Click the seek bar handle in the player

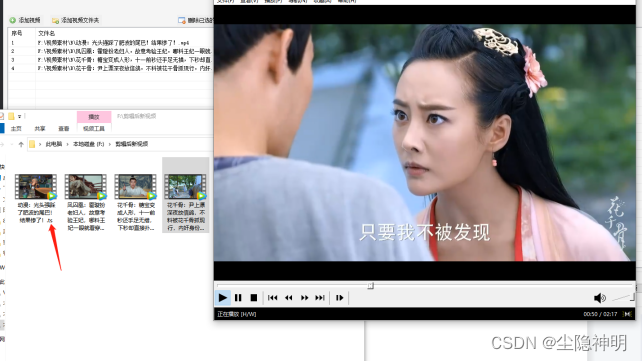[x=371, y=286]
